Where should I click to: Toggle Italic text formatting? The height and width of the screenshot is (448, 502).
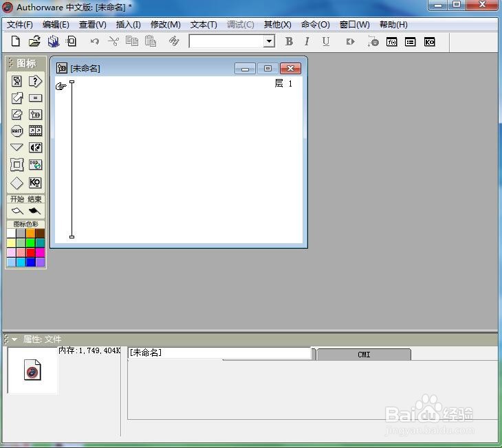pos(307,41)
